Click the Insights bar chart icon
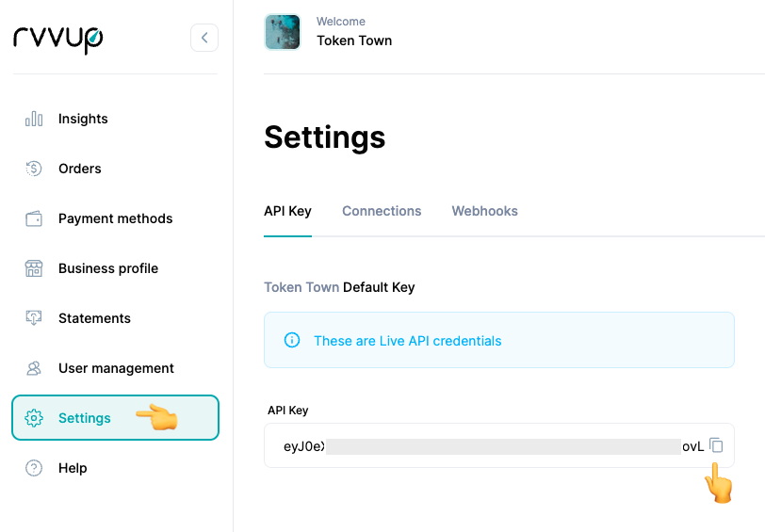765x532 pixels. point(34,119)
